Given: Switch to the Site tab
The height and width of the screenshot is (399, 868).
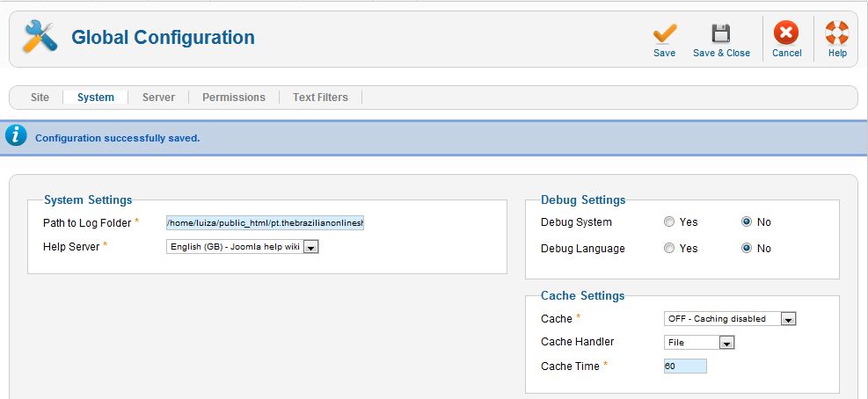Looking at the screenshot, I should tap(40, 98).
